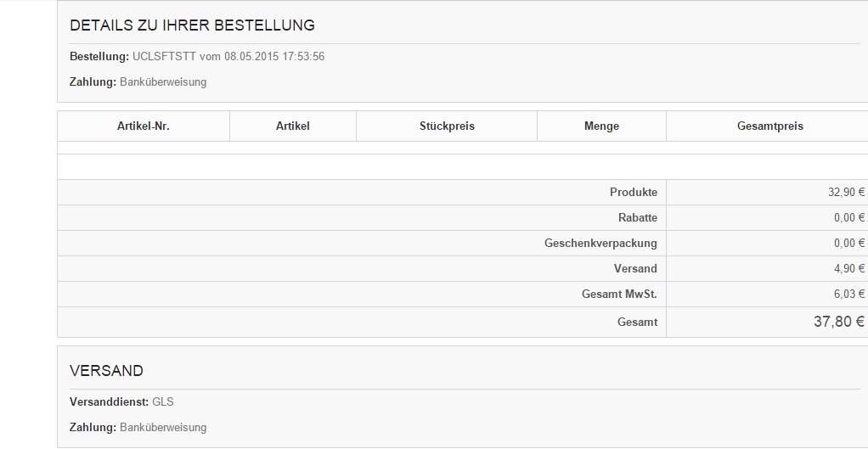Click the VERSAND section heading

106,371
